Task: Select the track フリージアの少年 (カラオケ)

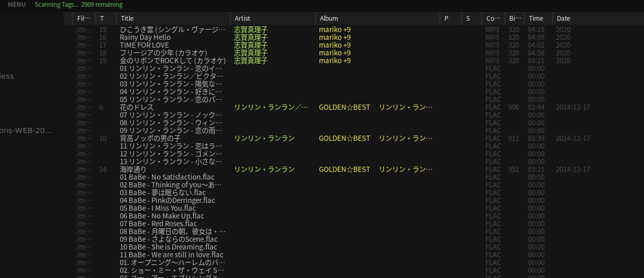Action: tap(163, 53)
